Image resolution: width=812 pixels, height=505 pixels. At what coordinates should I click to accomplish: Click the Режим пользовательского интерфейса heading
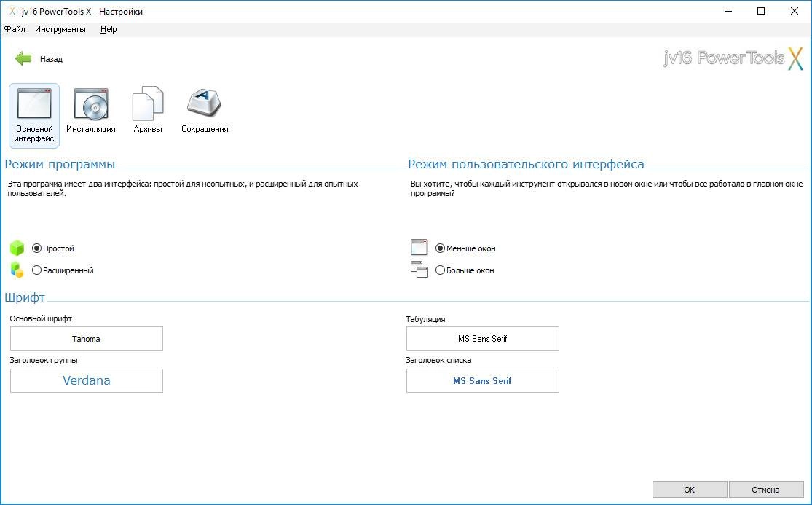(x=526, y=164)
